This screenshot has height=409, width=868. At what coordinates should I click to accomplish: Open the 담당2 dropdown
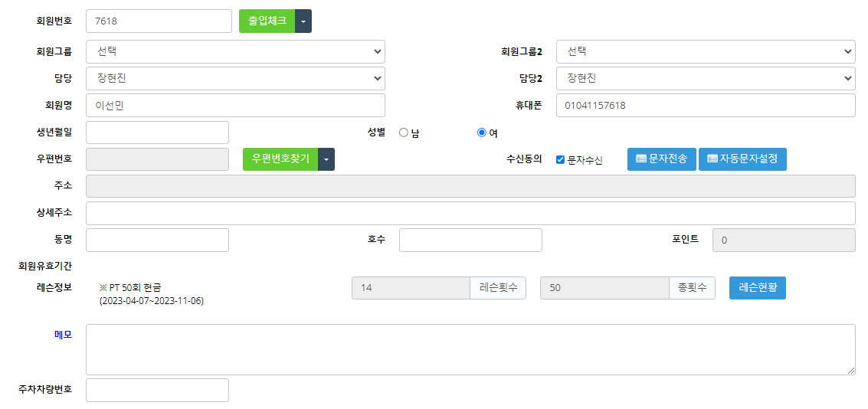[705, 78]
